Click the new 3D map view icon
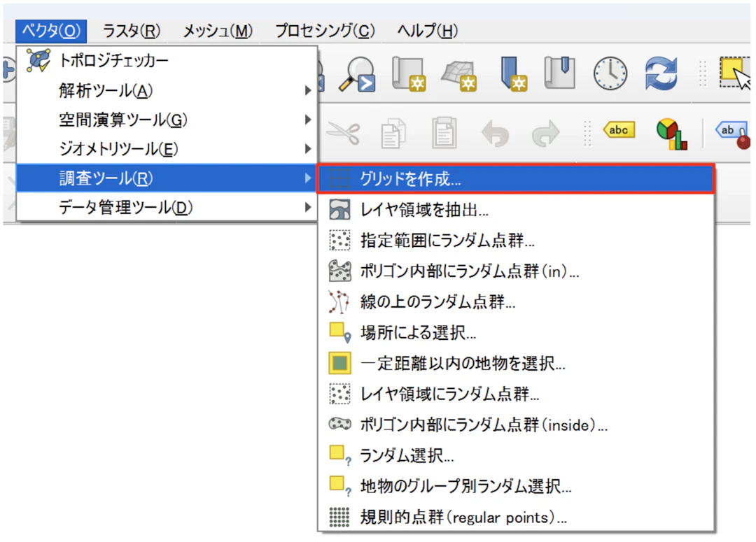Screen dimensions: 756x542 pyautogui.click(x=459, y=75)
